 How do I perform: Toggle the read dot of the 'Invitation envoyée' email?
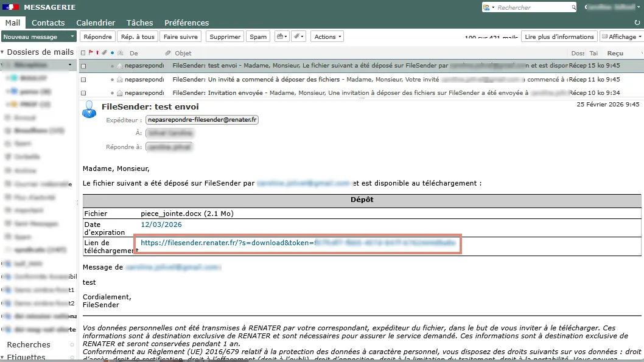(112, 93)
